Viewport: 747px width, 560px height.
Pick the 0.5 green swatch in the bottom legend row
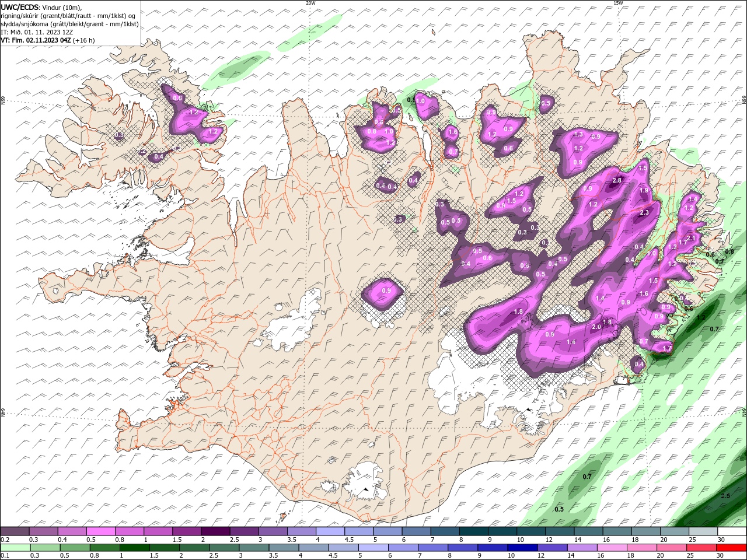coord(75,548)
